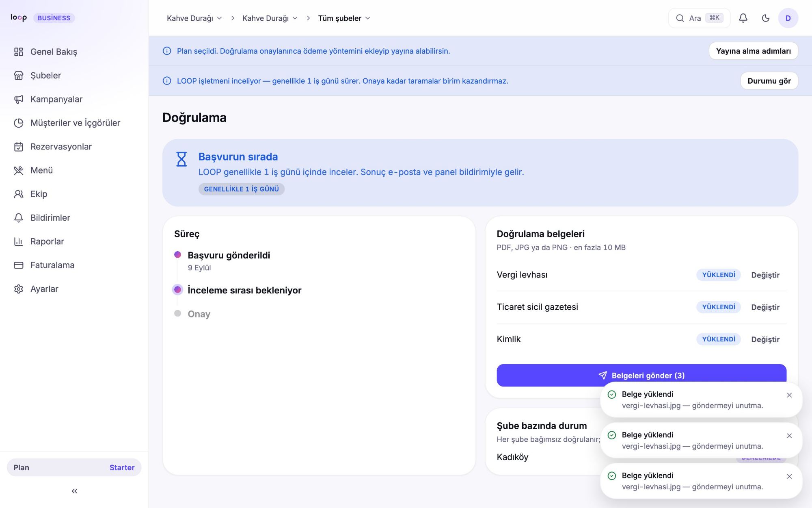812x508 pixels.
Task: Click the "İnceleme sırası bekleniyor" step text
Action: [244, 290]
